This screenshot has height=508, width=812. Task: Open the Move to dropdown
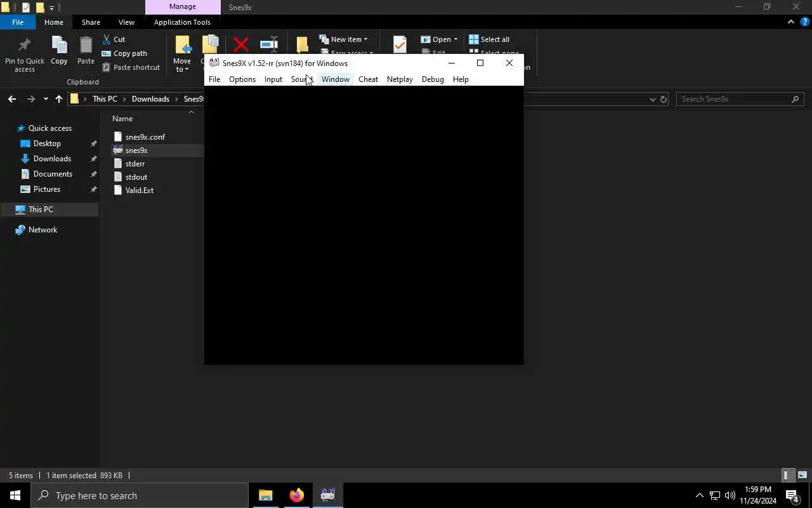pyautogui.click(x=182, y=55)
